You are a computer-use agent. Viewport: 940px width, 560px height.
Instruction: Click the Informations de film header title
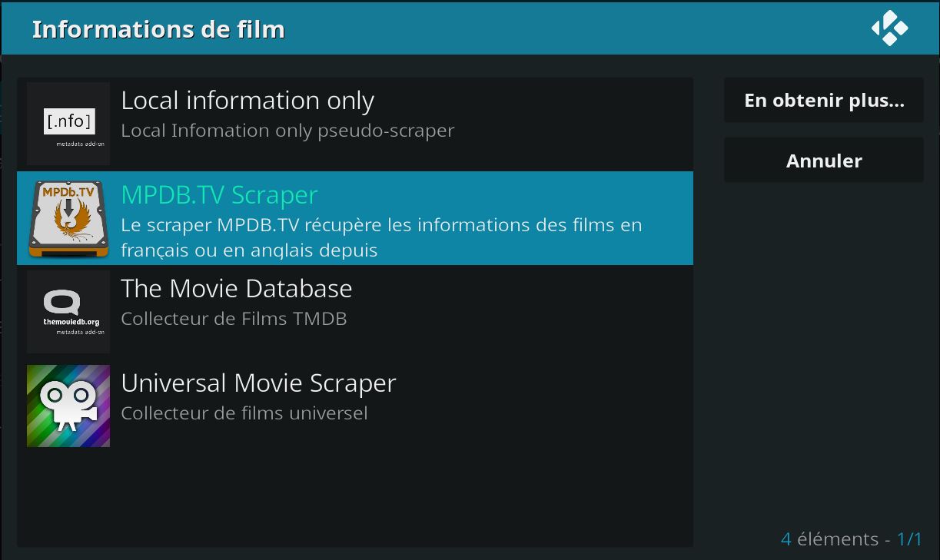(158, 29)
